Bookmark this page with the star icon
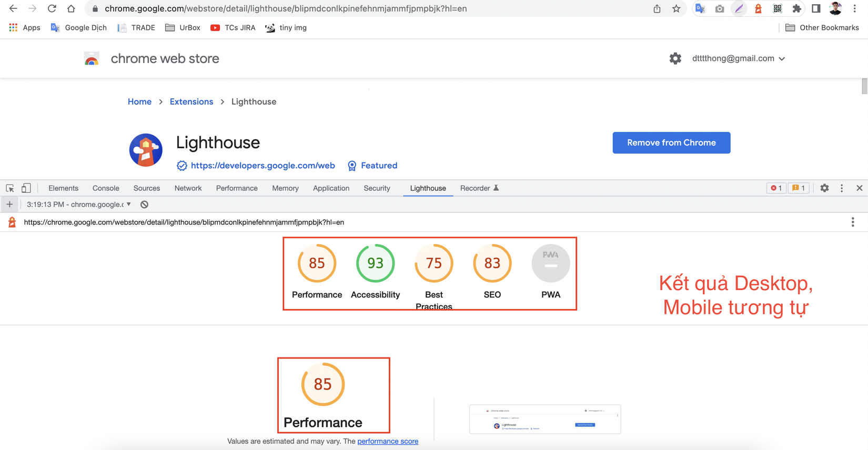This screenshot has height=450, width=868. pos(676,8)
